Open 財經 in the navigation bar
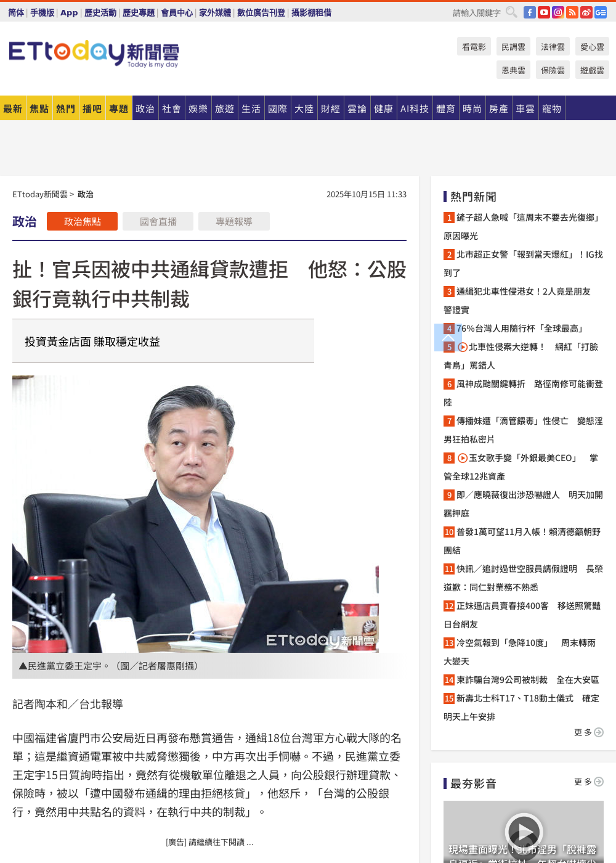616x863 pixels. [x=330, y=108]
